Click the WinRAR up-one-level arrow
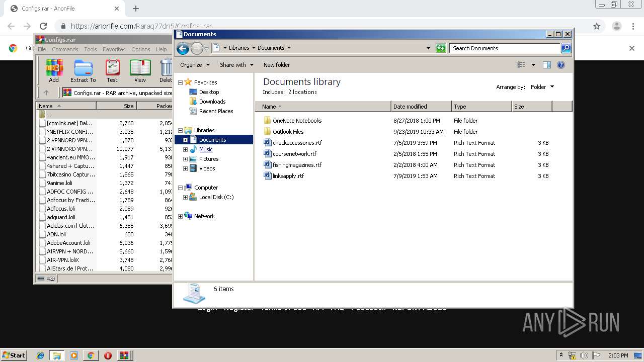The image size is (644, 362). coord(46,93)
